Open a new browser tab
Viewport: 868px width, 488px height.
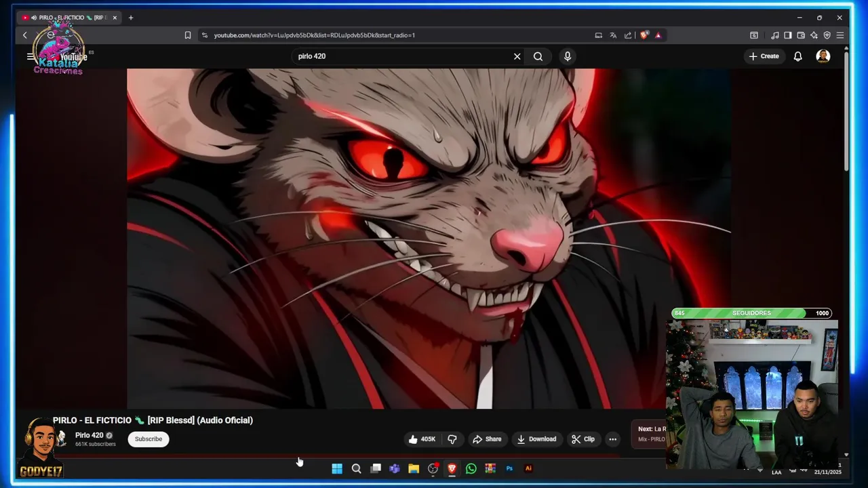(131, 18)
